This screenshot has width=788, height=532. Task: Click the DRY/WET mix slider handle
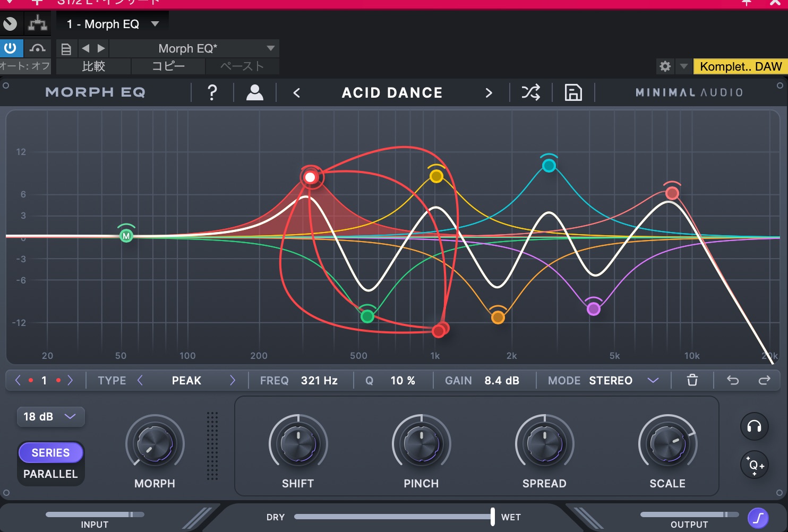pos(493,517)
